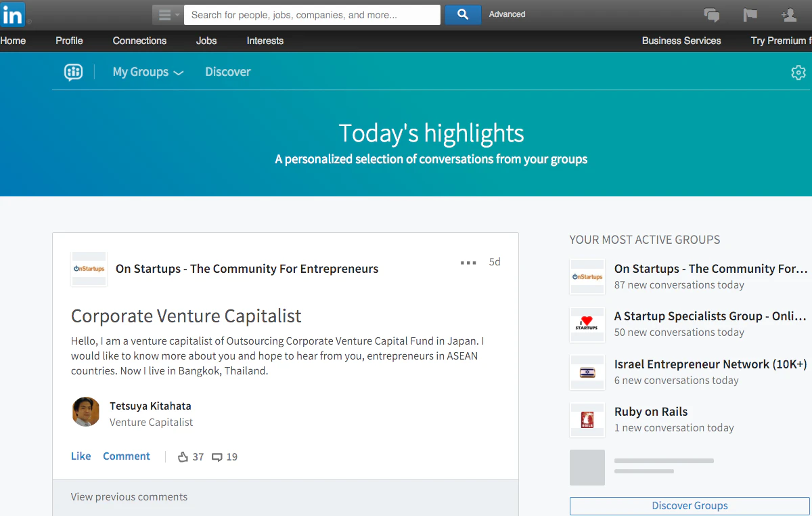Click the comments count bubble icon
The image size is (812, 516).
217,457
